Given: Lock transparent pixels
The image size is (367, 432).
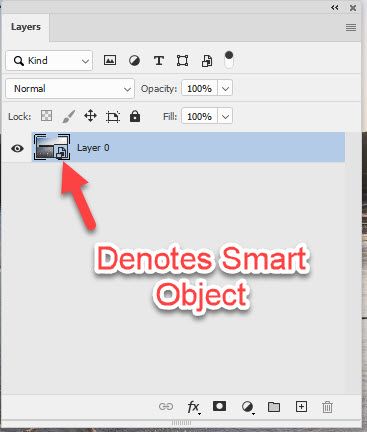Looking at the screenshot, I should pyautogui.click(x=46, y=116).
